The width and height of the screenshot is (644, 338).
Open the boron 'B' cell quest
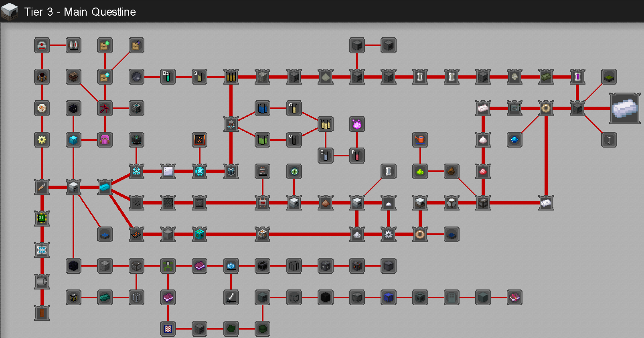[x=325, y=156]
